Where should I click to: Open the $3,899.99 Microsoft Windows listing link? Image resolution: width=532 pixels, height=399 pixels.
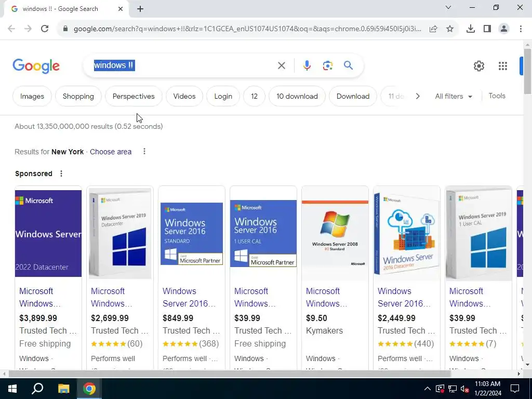(x=40, y=297)
